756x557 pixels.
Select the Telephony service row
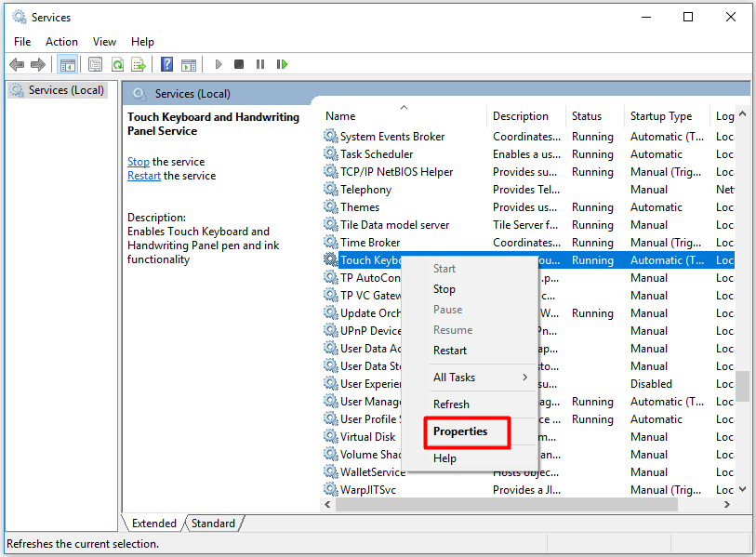(x=528, y=190)
